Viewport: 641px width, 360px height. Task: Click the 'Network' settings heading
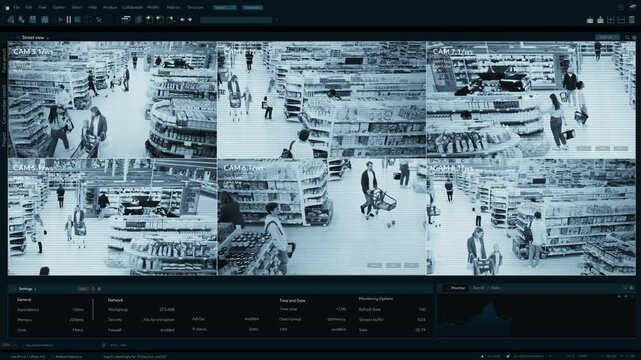pyautogui.click(x=115, y=300)
